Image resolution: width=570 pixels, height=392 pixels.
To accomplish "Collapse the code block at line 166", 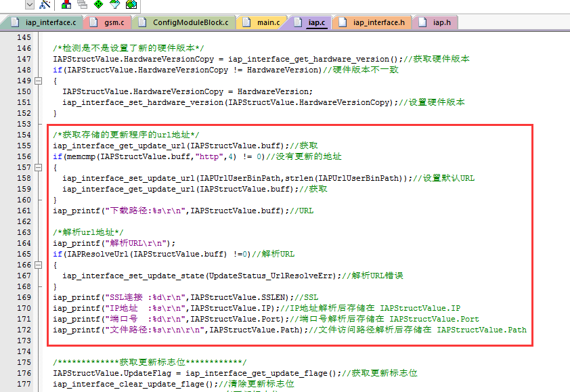I will 38,265.
